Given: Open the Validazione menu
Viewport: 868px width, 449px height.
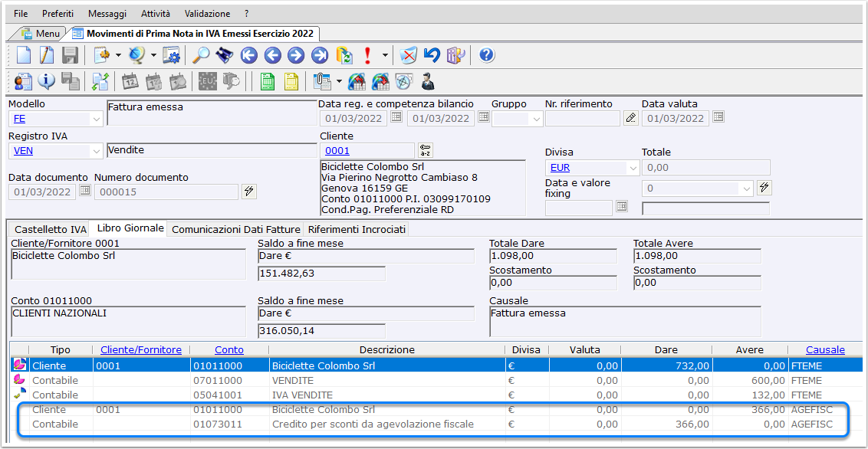Looking at the screenshot, I should pos(208,13).
